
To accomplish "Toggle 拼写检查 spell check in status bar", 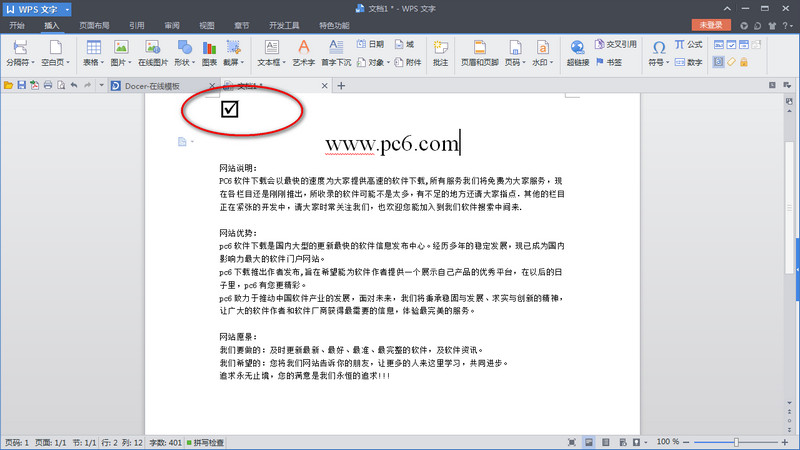I will point(203,442).
